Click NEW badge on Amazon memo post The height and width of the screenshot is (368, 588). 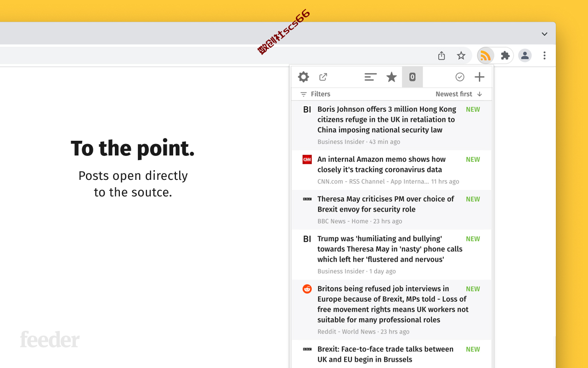click(x=473, y=160)
